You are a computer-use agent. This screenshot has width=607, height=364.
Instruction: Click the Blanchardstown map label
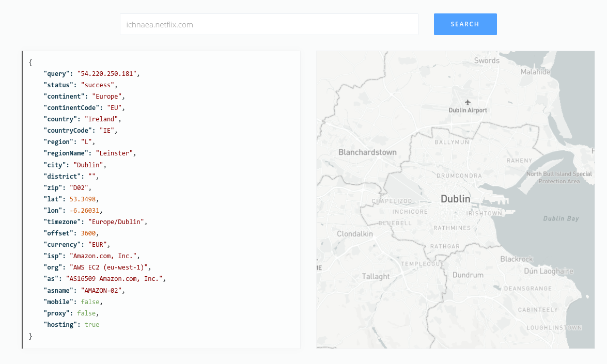367,152
